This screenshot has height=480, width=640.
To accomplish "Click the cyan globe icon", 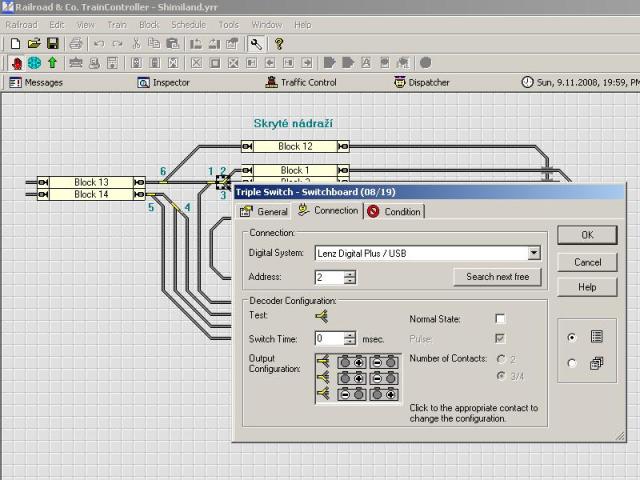I will point(34,63).
